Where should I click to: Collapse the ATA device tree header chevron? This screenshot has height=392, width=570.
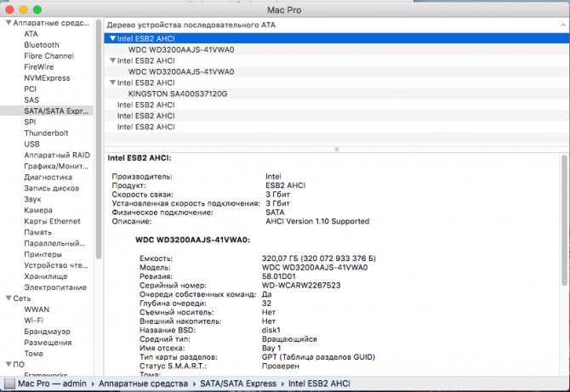[563, 25]
